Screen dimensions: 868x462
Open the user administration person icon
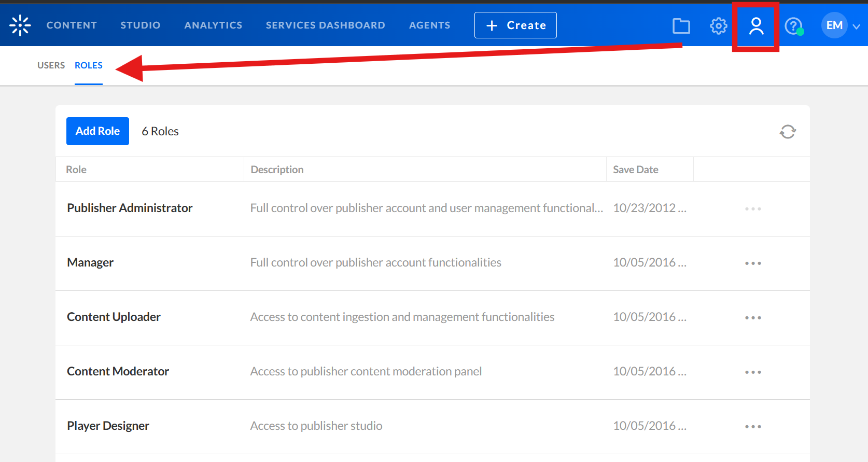pos(756,26)
